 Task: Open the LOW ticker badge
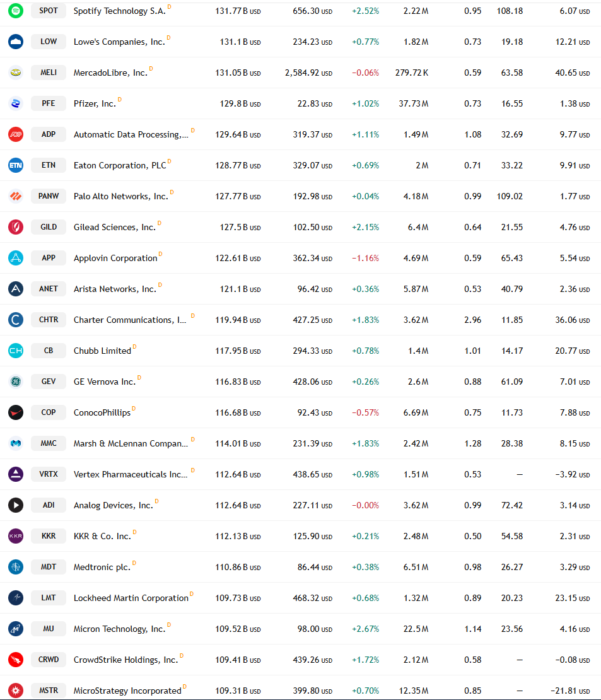49,42
